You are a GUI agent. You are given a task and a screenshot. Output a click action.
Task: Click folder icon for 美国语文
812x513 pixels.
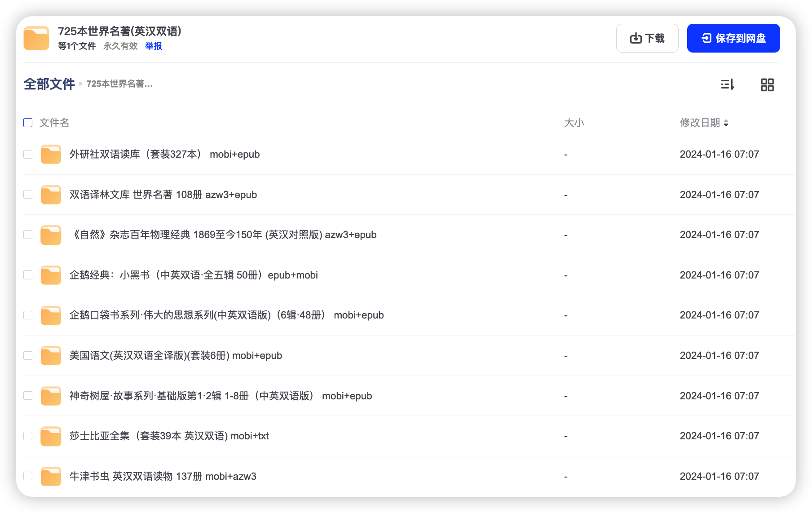pos(51,356)
